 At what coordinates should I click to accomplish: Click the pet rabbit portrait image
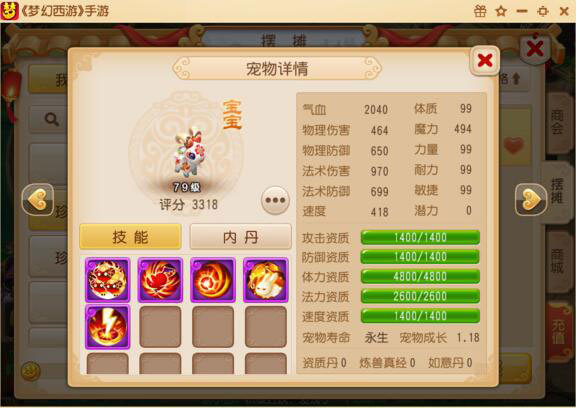pos(188,151)
